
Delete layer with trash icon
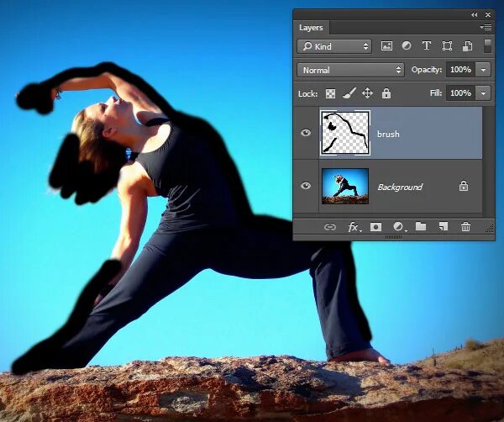click(x=465, y=227)
